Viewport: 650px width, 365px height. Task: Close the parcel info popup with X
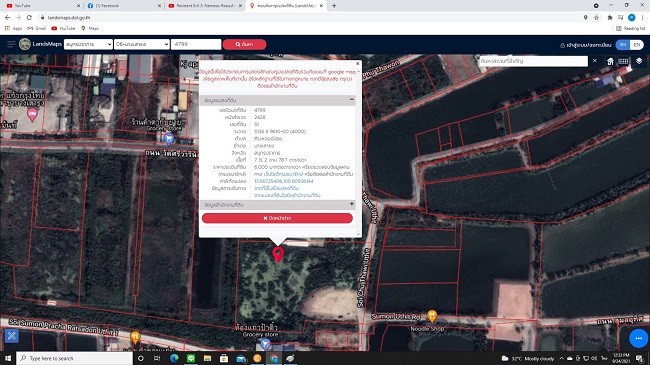(358, 63)
